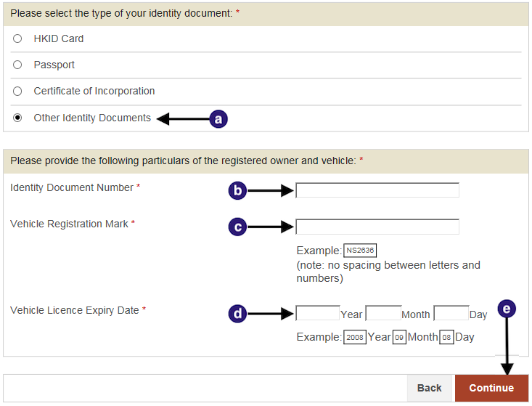Click the Continue button
This screenshot has width=532, height=406.
[x=491, y=388]
